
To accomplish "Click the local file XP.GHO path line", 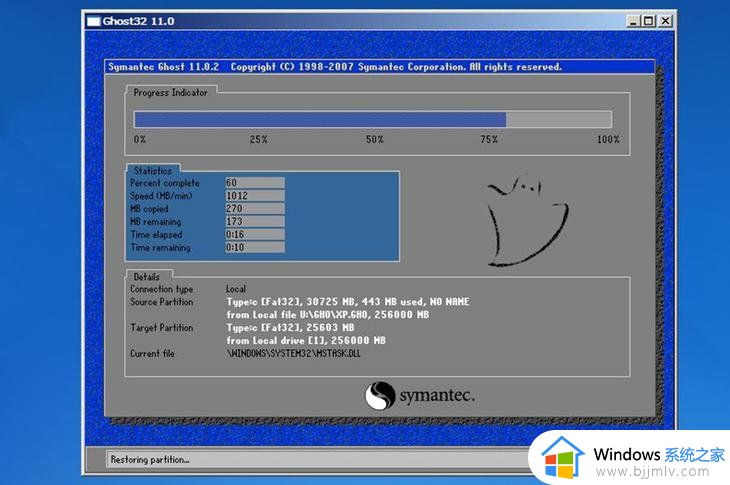I will point(328,315).
